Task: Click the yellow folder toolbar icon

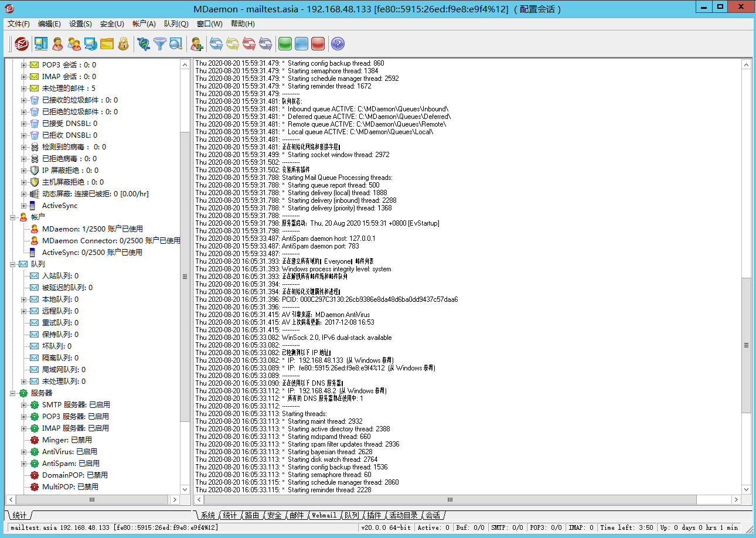Action: [x=107, y=43]
